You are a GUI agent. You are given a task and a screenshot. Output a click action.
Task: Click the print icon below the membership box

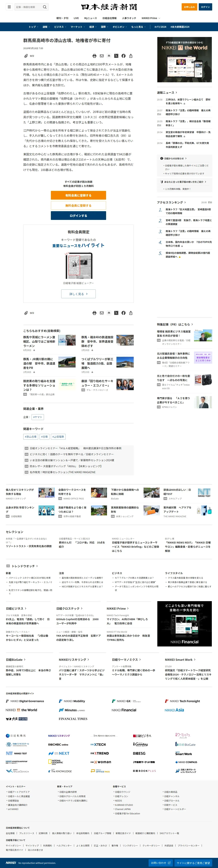94,313
